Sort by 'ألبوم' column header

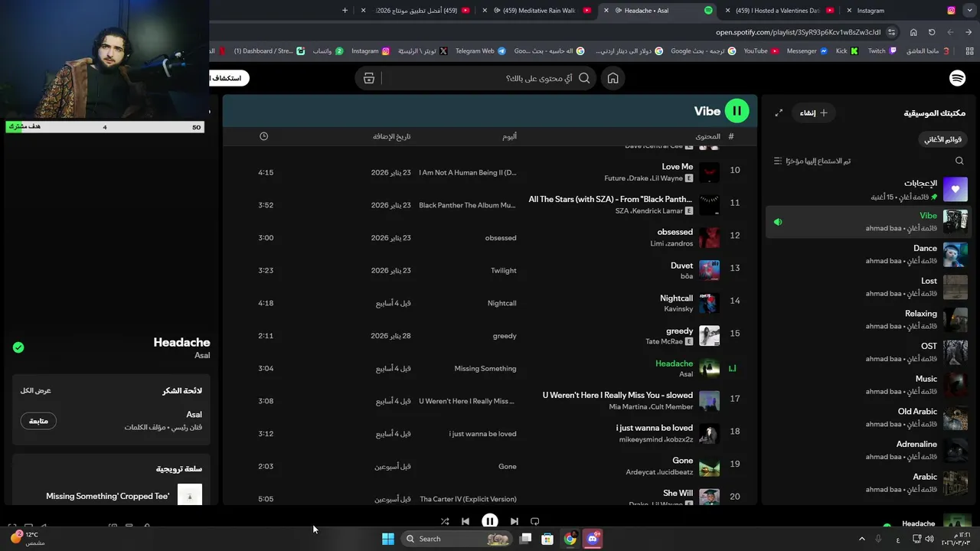click(x=509, y=136)
